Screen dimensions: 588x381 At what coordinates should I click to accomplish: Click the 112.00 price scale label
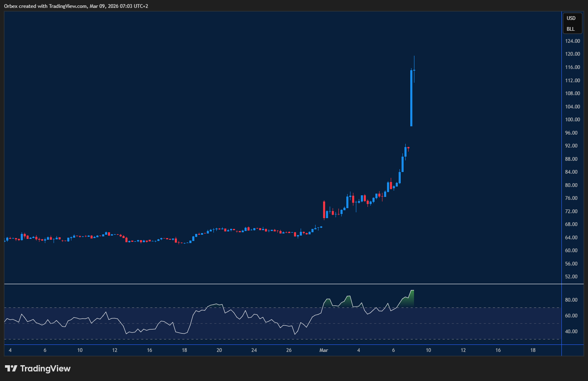point(572,81)
